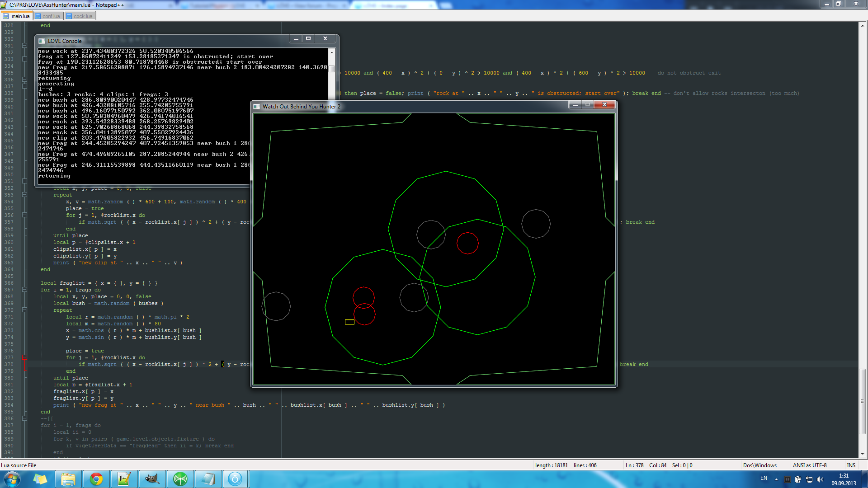Open GIMP from the taskbar
The image size is (868, 488).
(x=152, y=479)
